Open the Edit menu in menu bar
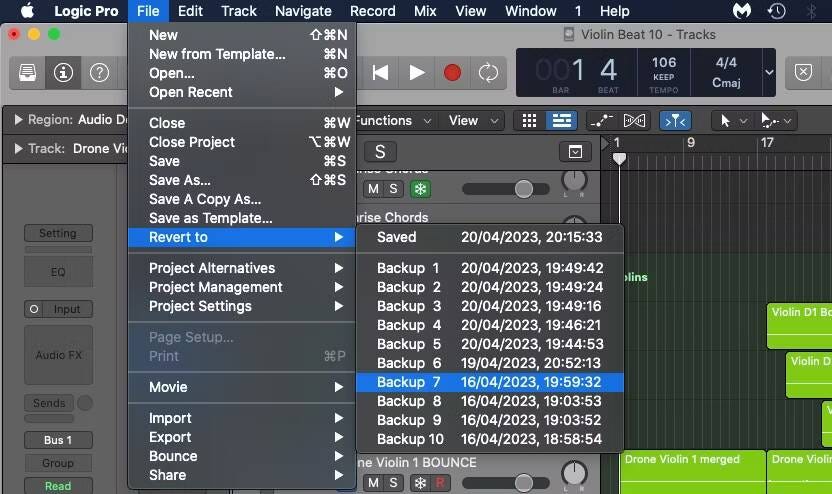Viewport: 832px width, 494px height. [190, 11]
